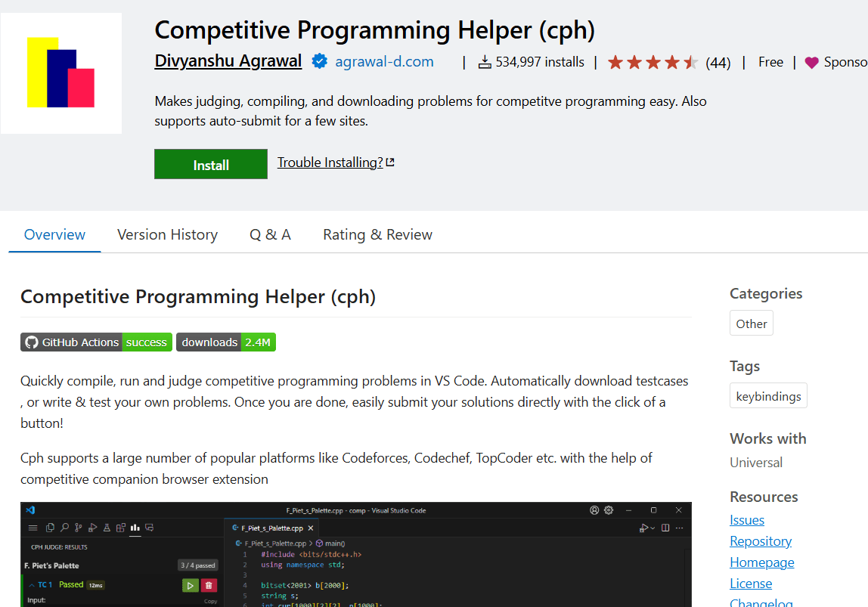Switch to the Overview tab
868x607 pixels.
click(54, 234)
